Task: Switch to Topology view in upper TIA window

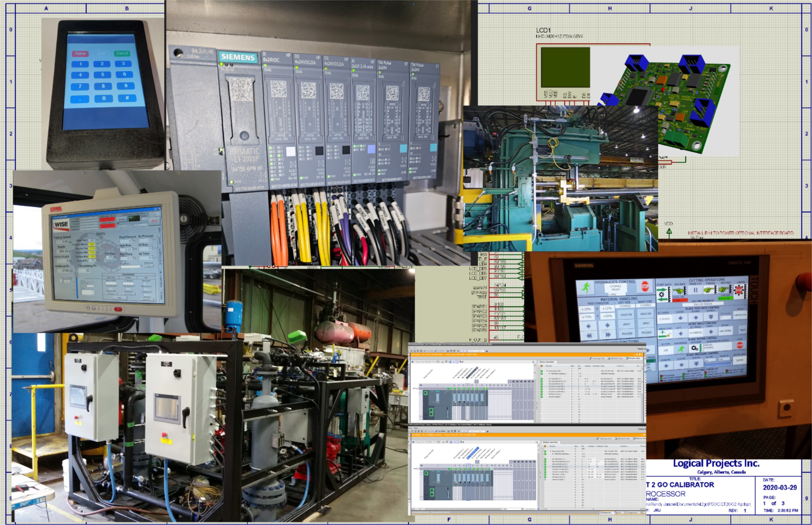Action: click(599, 358)
